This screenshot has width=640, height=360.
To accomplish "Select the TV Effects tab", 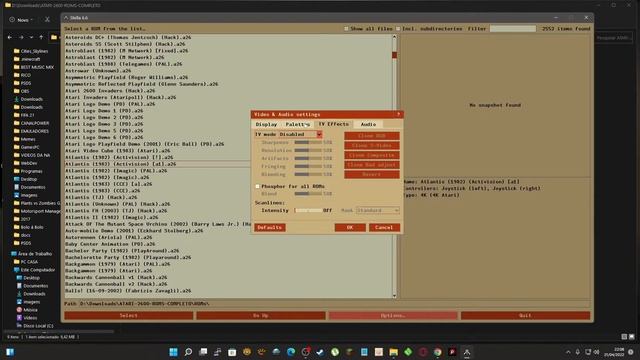I will click(x=334, y=124).
